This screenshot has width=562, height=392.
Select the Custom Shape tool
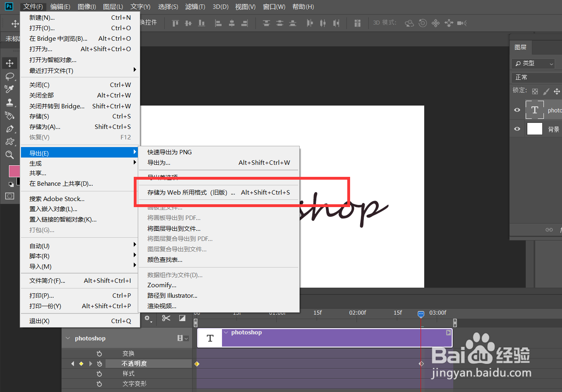click(x=10, y=142)
